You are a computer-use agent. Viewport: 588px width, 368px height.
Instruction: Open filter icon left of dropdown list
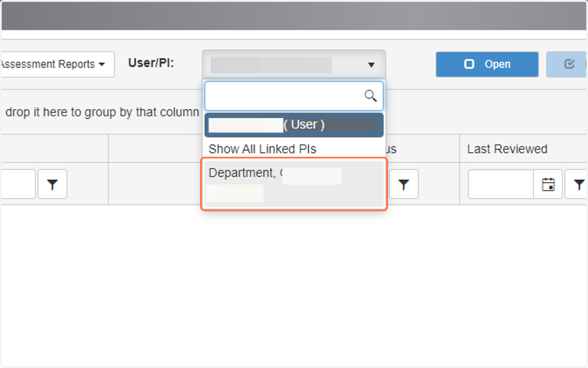pyautogui.click(x=52, y=184)
